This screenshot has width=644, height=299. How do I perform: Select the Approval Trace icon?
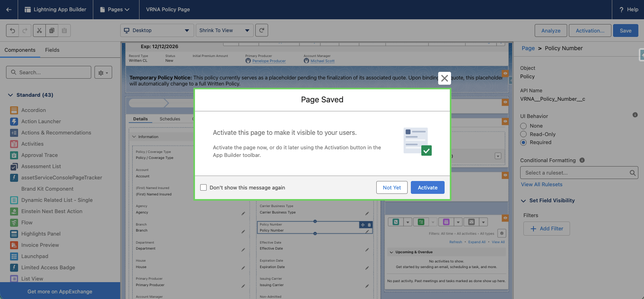click(14, 155)
